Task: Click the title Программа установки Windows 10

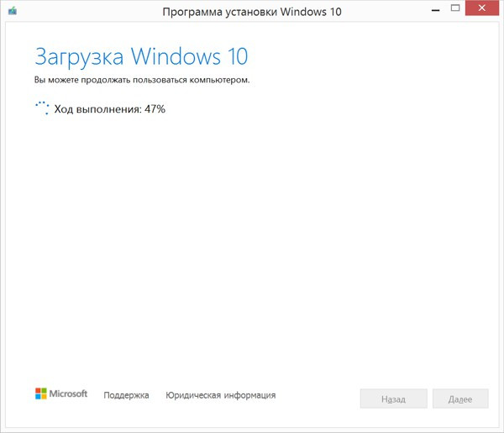Action: coord(252,12)
